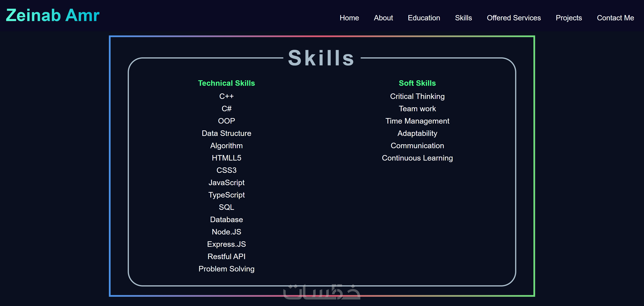Click the JavaScript skill item
This screenshot has width=644, height=306.
tap(226, 182)
